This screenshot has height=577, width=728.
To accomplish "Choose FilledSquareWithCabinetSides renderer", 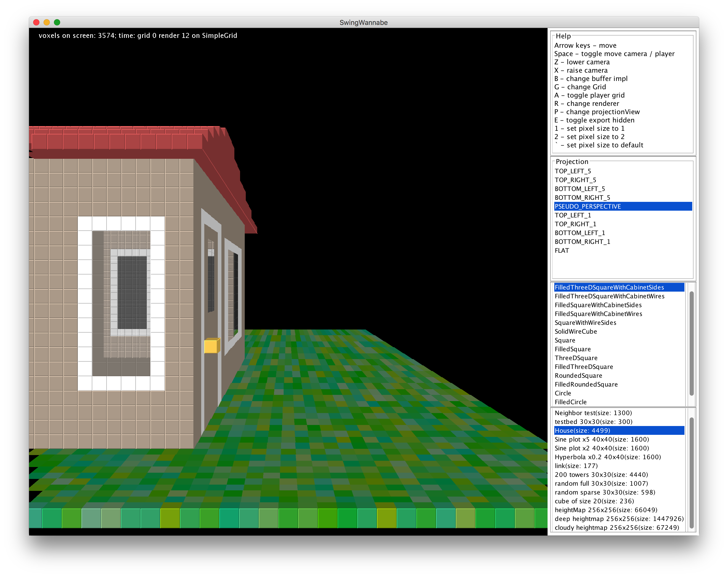I will (x=619, y=305).
